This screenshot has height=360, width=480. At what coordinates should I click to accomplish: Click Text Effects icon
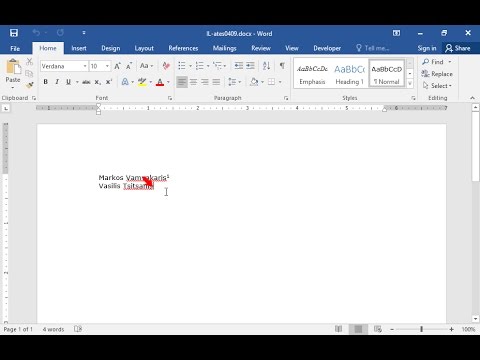click(125, 82)
